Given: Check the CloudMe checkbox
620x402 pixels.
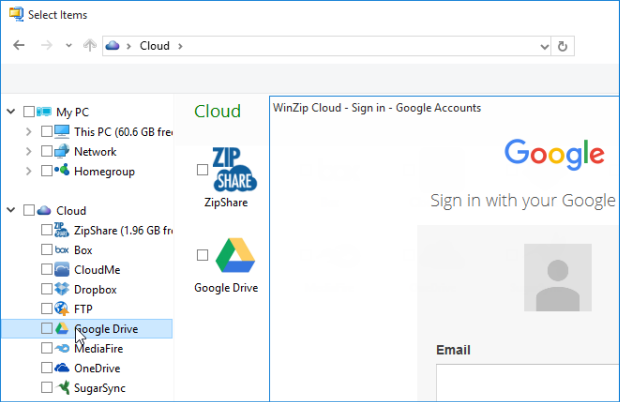Looking at the screenshot, I should click(47, 269).
